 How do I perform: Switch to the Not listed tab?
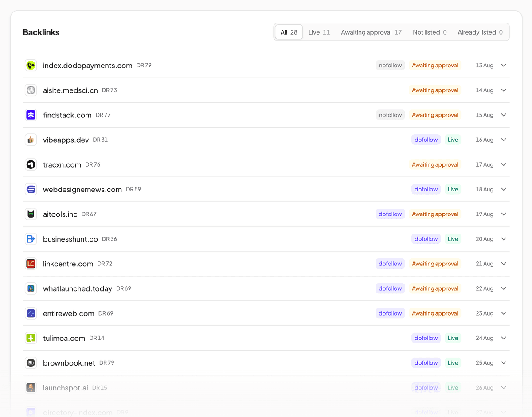[430, 32]
